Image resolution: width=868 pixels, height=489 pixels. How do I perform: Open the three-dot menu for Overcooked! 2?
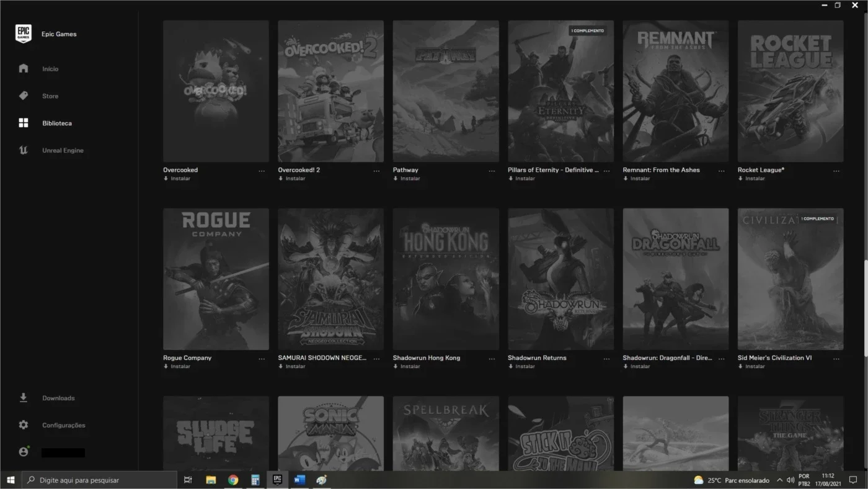[x=376, y=171]
